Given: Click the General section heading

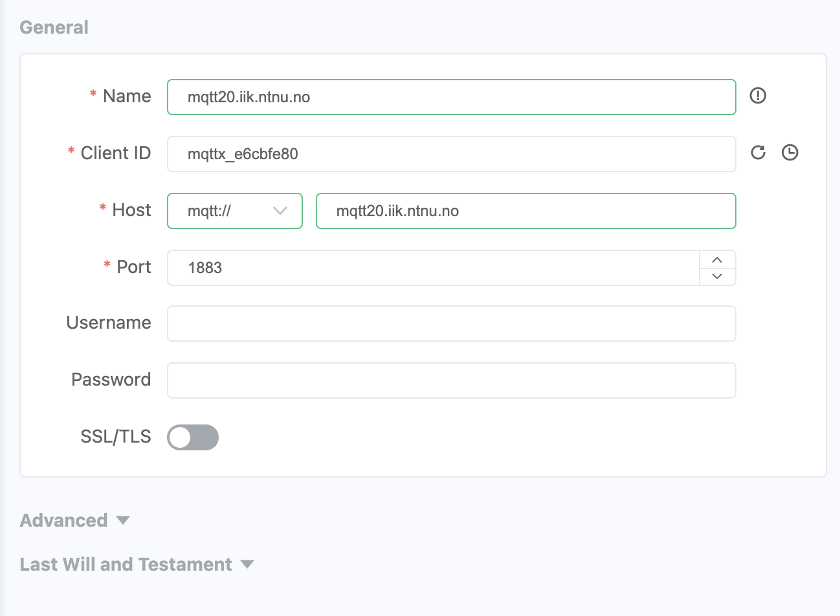Looking at the screenshot, I should coord(54,27).
